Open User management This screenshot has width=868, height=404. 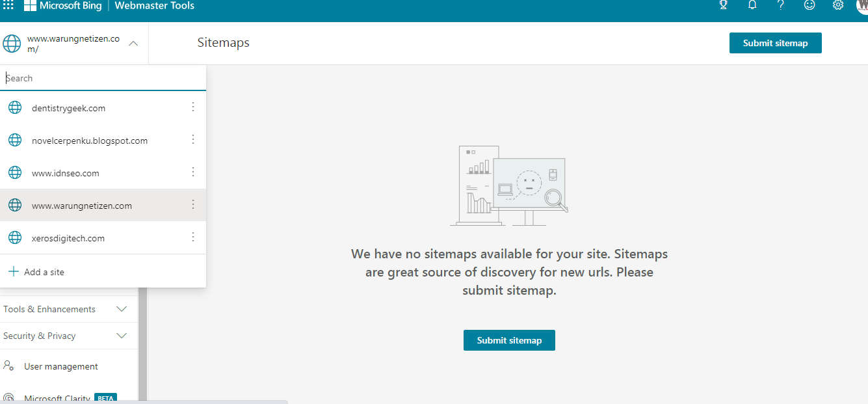pyautogui.click(x=61, y=366)
